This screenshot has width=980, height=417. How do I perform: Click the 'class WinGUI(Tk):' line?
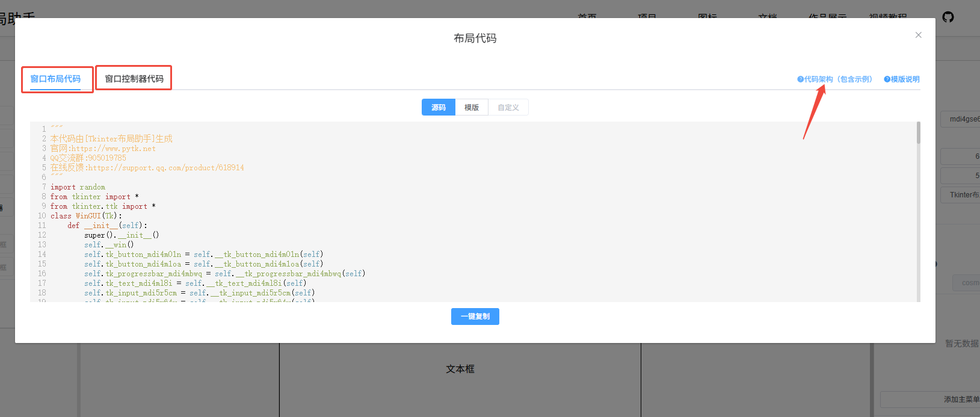coord(86,216)
